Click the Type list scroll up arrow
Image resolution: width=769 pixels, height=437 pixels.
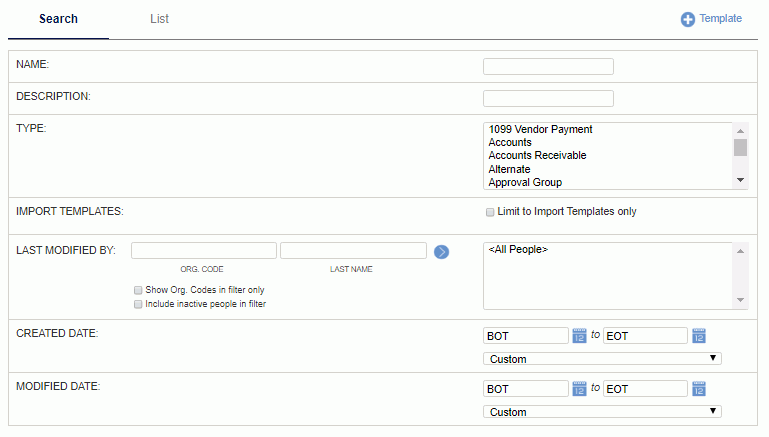click(741, 131)
